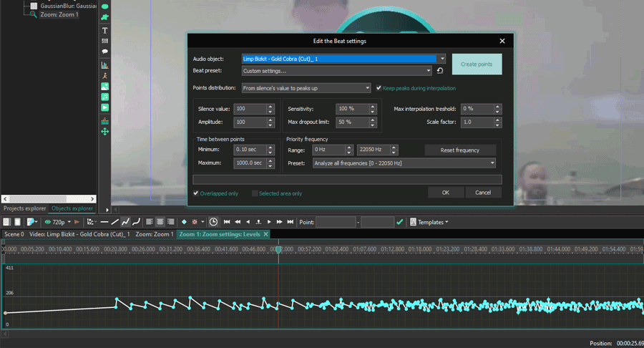Align points left in the graph toolbar
This screenshot has width=644, height=348.
click(x=150, y=222)
